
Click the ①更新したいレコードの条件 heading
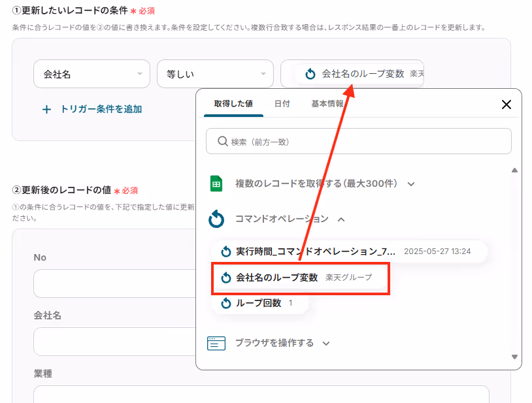[70, 10]
